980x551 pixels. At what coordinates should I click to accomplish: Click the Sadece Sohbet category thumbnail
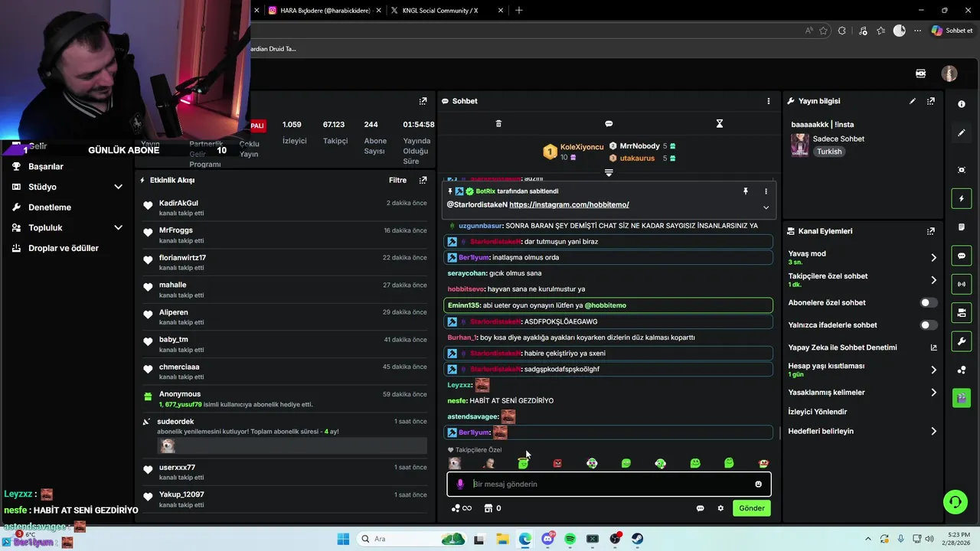800,145
